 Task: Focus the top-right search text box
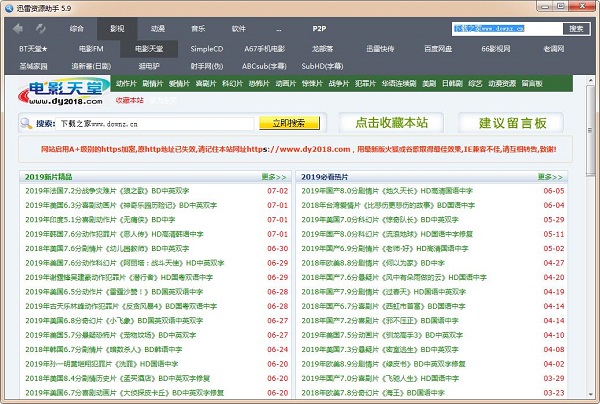507,29
